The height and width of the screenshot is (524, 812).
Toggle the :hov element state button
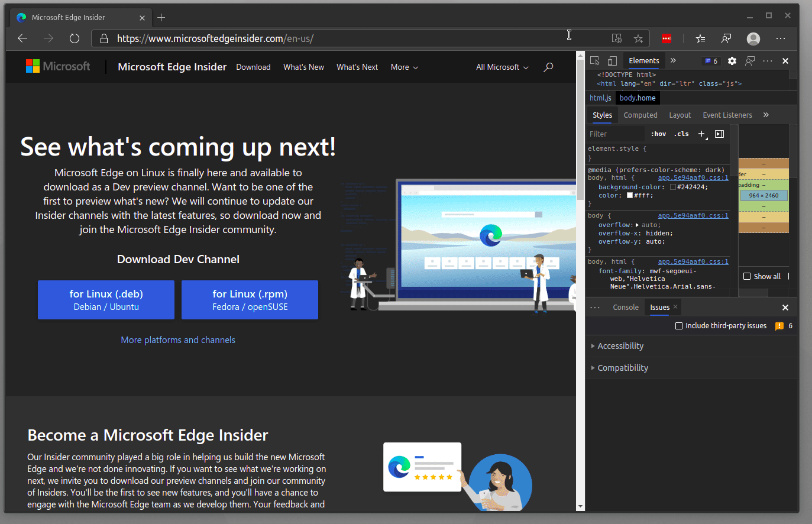pos(658,134)
